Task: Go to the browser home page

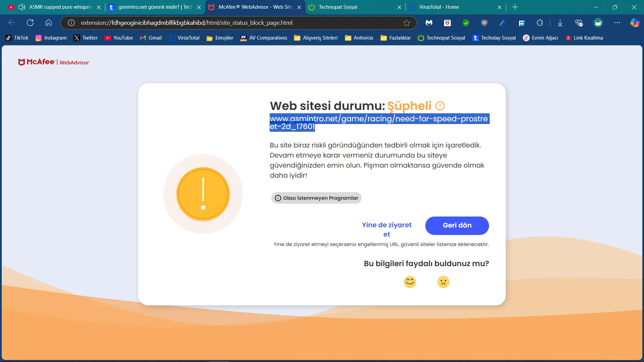Action: tap(49, 23)
